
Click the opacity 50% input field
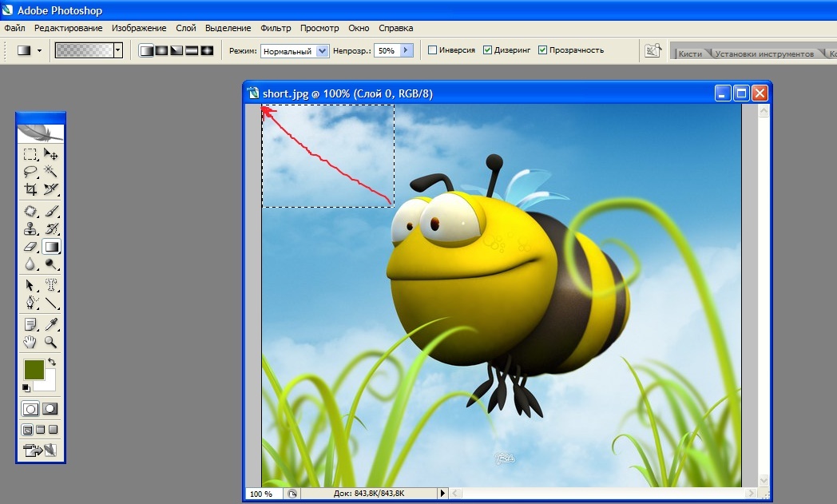tap(387, 51)
